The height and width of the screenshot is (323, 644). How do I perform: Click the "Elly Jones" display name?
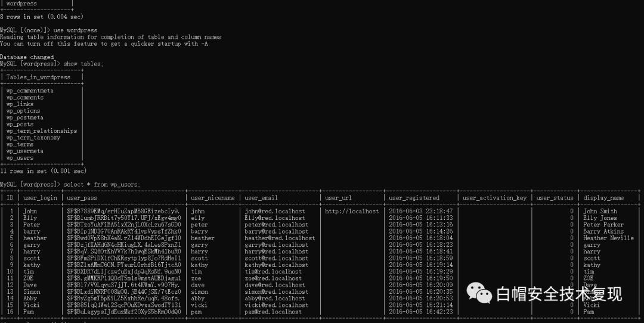[600, 218]
